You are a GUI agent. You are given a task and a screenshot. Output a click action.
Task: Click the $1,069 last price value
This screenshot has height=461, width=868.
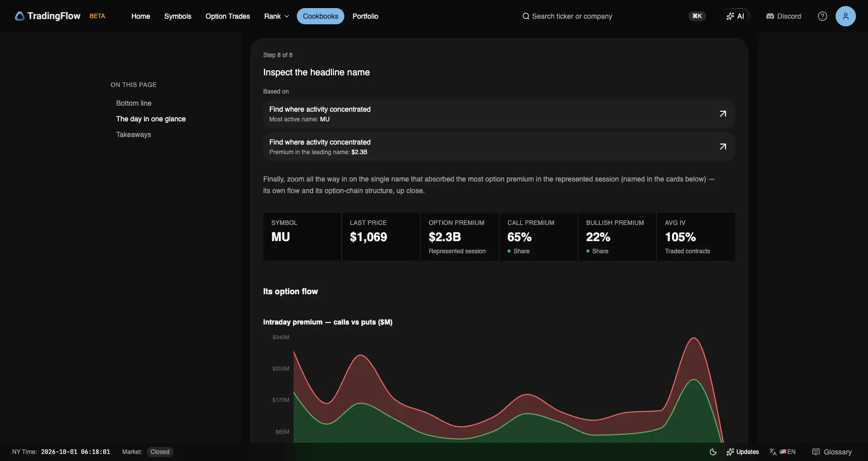pos(368,237)
